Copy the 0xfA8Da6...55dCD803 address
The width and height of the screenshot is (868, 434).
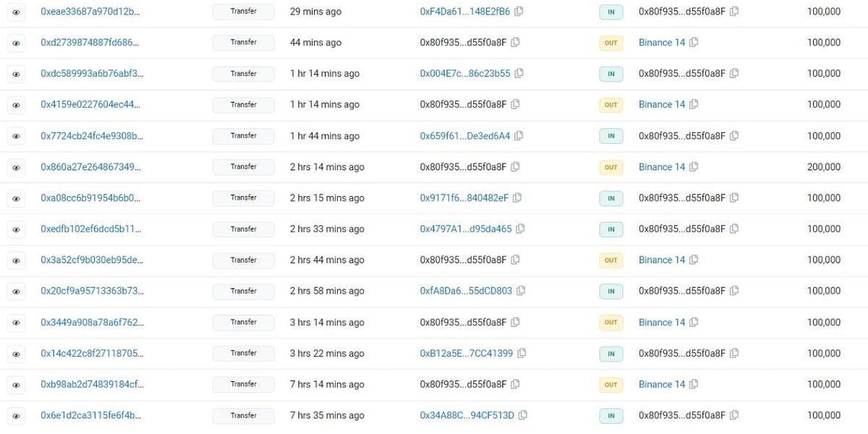pos(521,291)
